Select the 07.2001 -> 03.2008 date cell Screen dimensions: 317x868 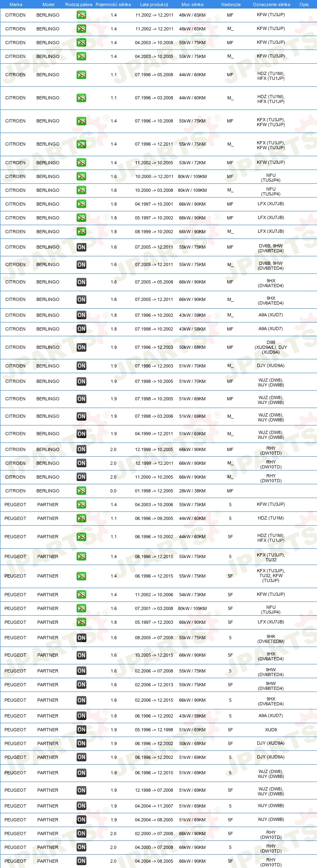pos(154,608)
